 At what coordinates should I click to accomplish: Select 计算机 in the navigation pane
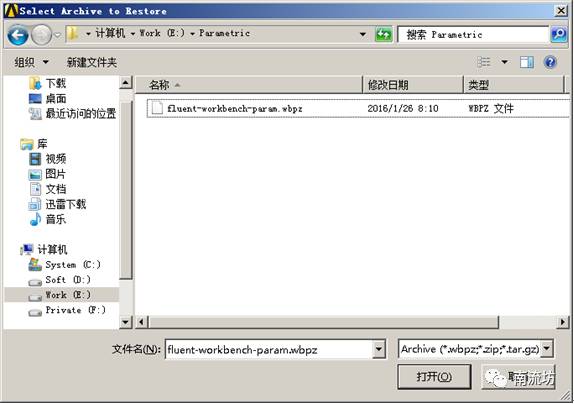pyautogui.click(x=44, y=250)
